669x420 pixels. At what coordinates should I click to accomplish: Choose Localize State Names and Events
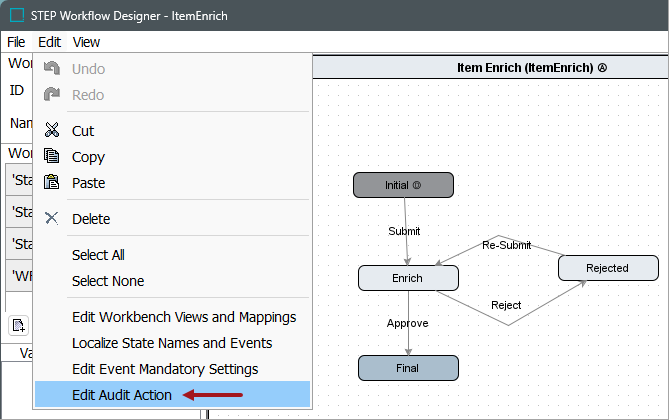(172, 343)
